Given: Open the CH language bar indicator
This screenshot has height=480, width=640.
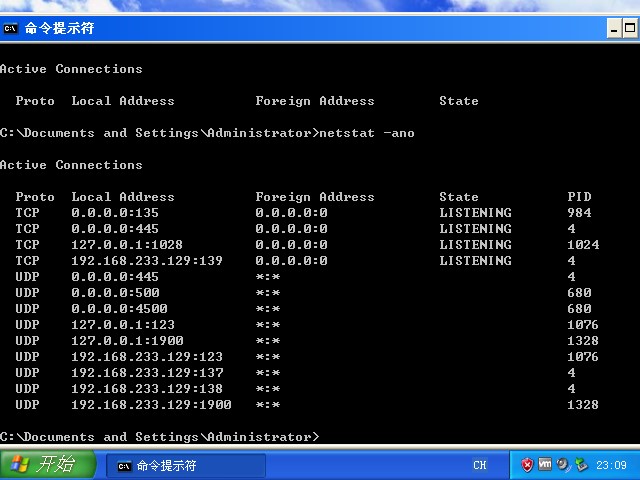Looking at the screenshot, I should [x=480, y=466].
